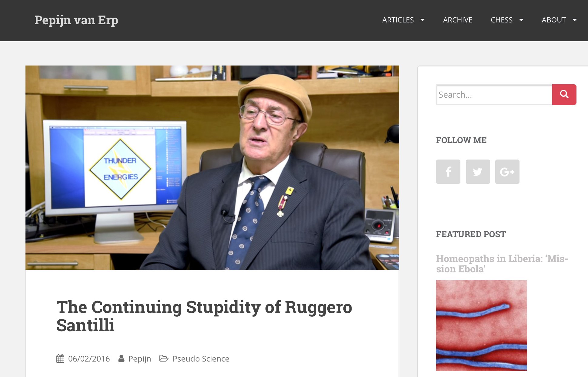The height and width of the screenshot is (377, 588).
Task: Click the folder icon beside Pseudo Science
Action: coord(164,358)
